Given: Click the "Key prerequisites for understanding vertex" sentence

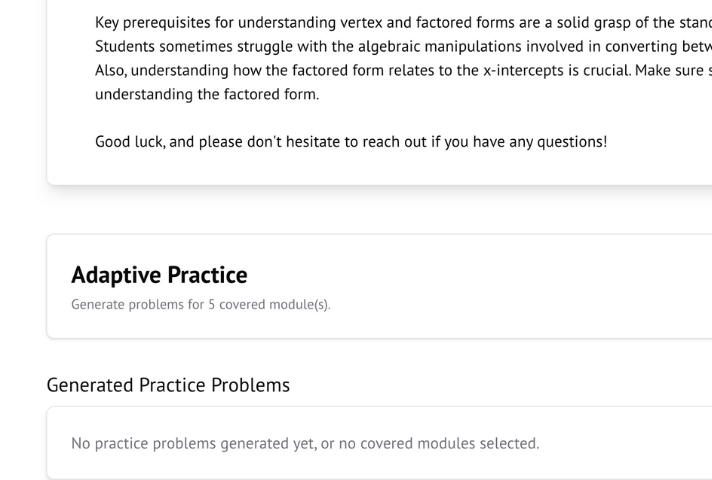Looking at the screenshot, I should [300, 23].
